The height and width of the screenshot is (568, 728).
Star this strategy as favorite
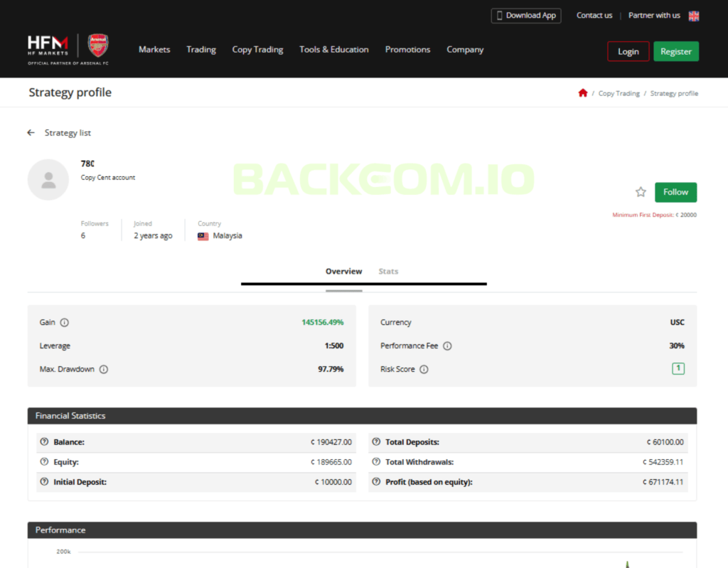(x=641, y=192)
